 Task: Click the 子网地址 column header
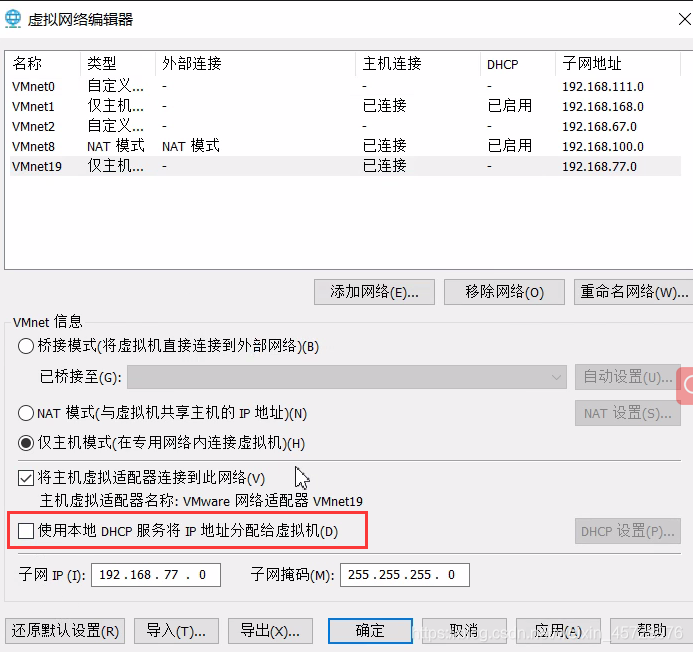618,64
